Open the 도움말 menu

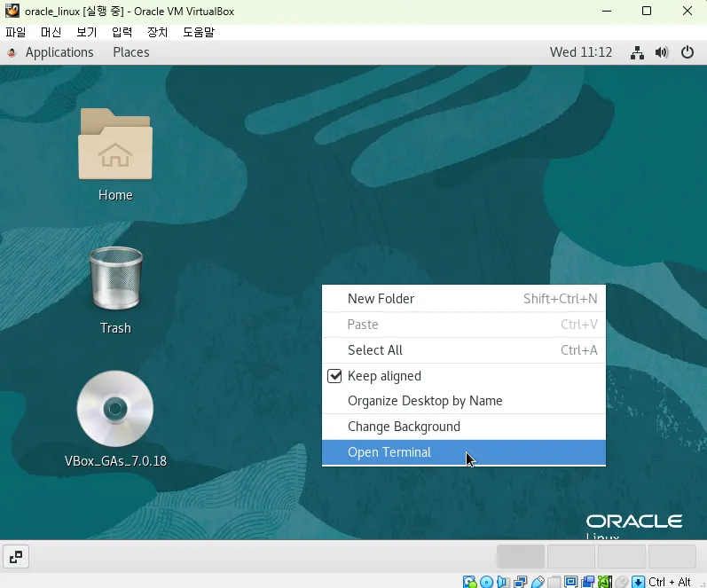pos(199,32)
